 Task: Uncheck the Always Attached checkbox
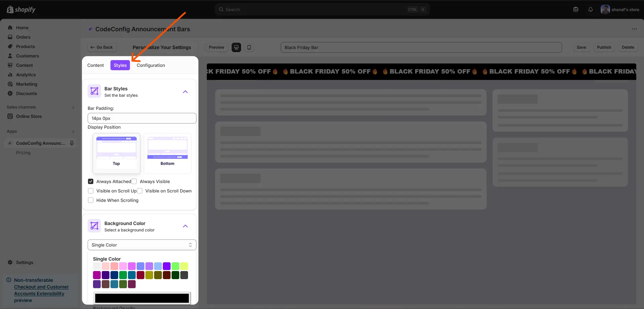pos(91,181)
